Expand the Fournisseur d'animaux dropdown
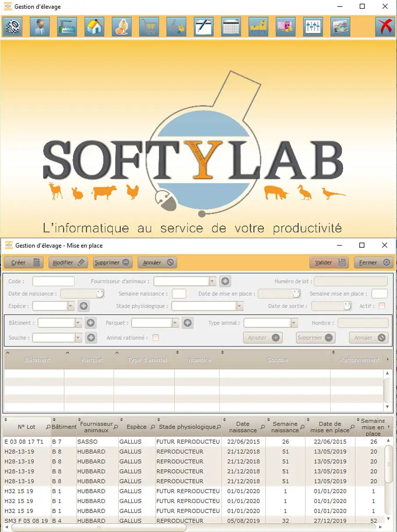Image resolution: width=397 pixels, height=532 pixels. pyautogui.click(x=213, y=282)
